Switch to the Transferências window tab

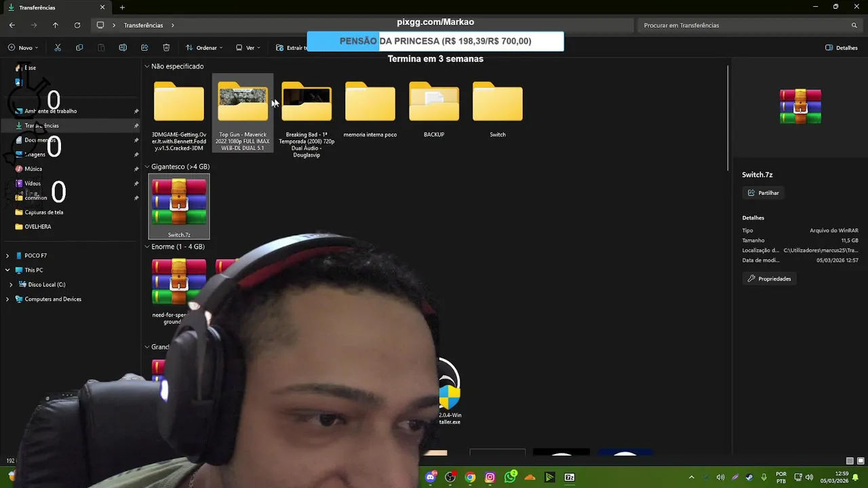(x=57, y=7)
